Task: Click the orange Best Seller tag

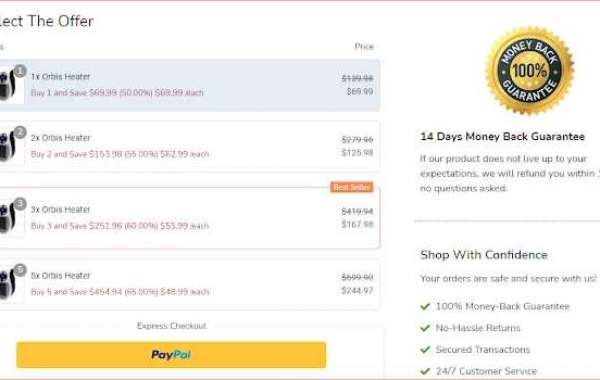Action: 352,187
